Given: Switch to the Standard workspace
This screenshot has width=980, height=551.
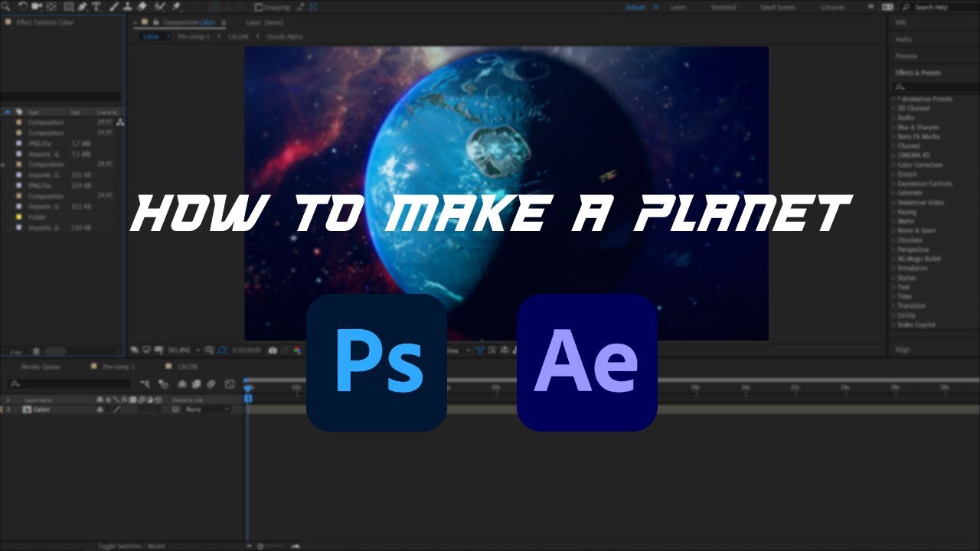Looking at the screenshot, I should 723,7.
